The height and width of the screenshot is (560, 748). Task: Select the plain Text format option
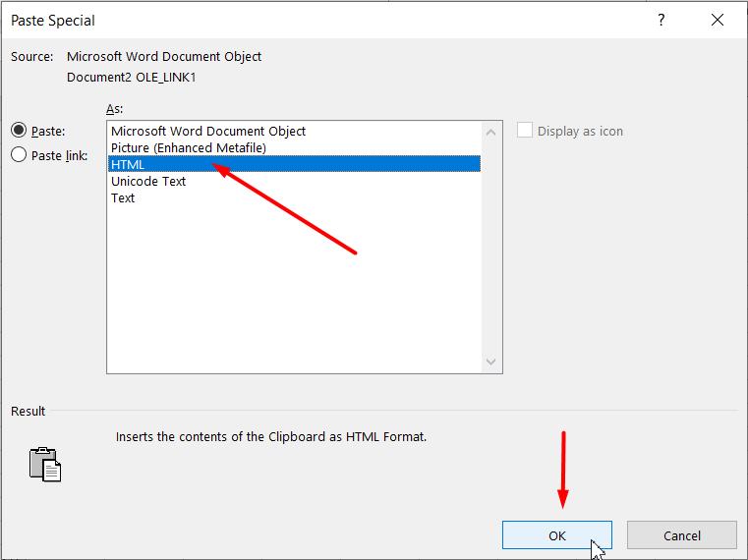[123, 197]
